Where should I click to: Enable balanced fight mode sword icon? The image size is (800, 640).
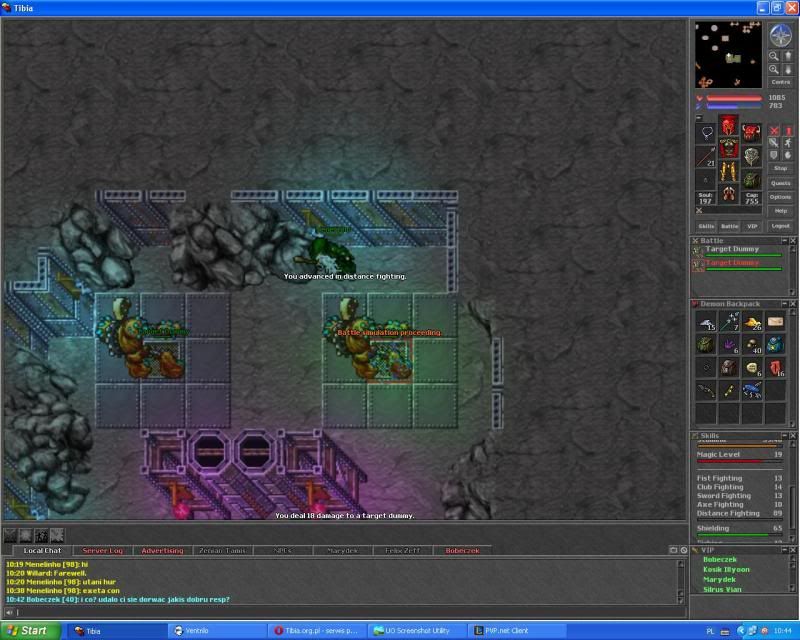[x=774, y=143]
